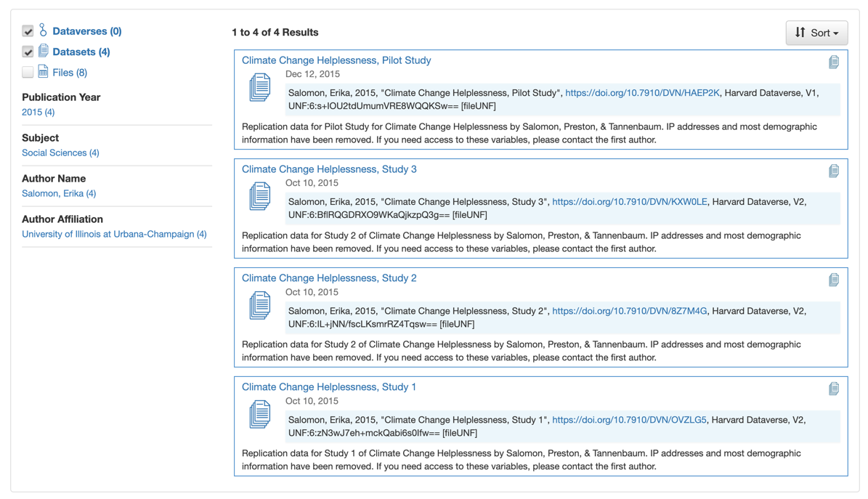The image size is (868, 499).
Task: Filter by author Salomon, Erika (4)
Action: pos(59,193)
